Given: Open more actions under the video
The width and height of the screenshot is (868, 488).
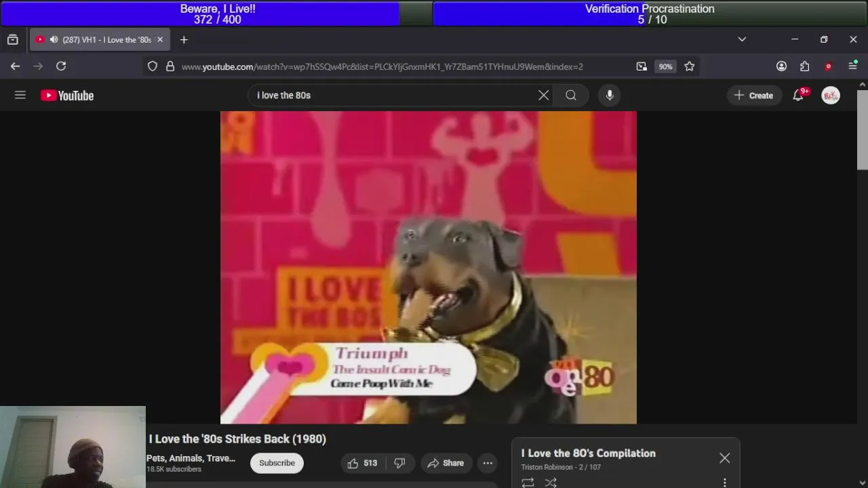Looking at the screenshot, I should (x=488, y=463).
